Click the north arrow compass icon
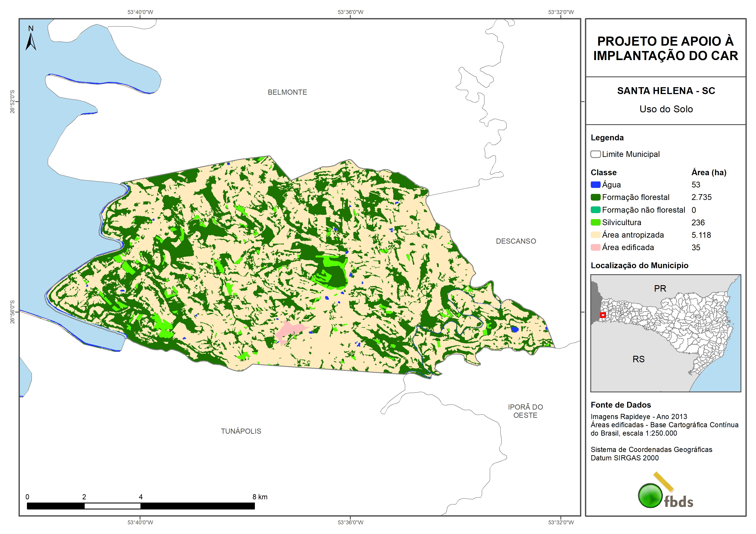 (x=31, y=39)
